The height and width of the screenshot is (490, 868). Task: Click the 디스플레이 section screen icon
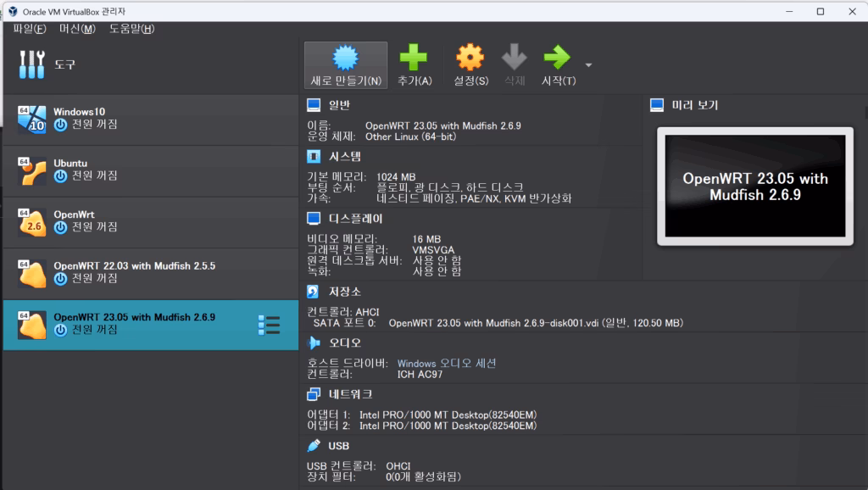click(x=314, y=219)
